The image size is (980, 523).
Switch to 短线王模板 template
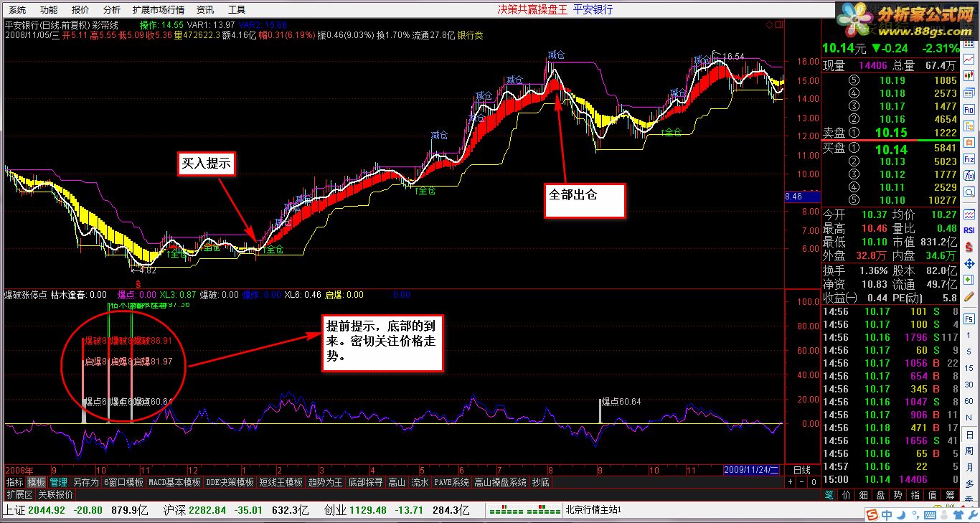(281, 482)
